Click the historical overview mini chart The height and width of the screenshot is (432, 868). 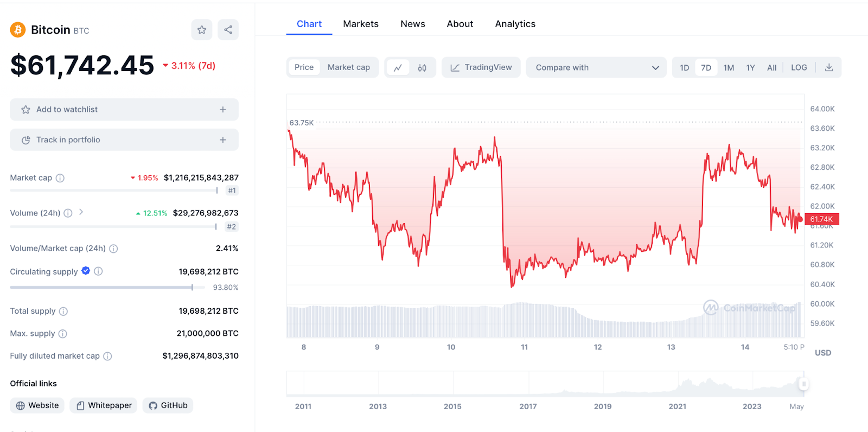point(545,384)
